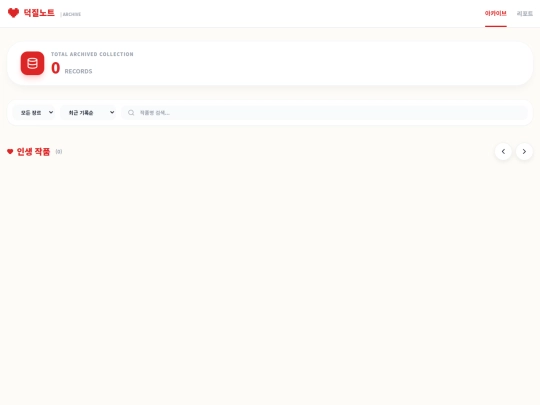This screenshot has height=405, width=540.
Task: Click the RECORDS label
Action: pyautogui.click(x=79, y=71)
